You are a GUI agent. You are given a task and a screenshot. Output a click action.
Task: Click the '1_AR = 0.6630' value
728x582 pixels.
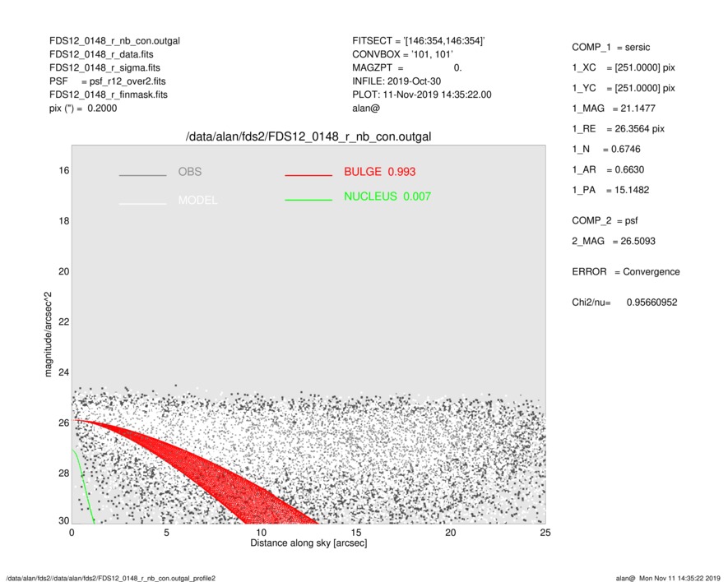click(x=608, y=170)
